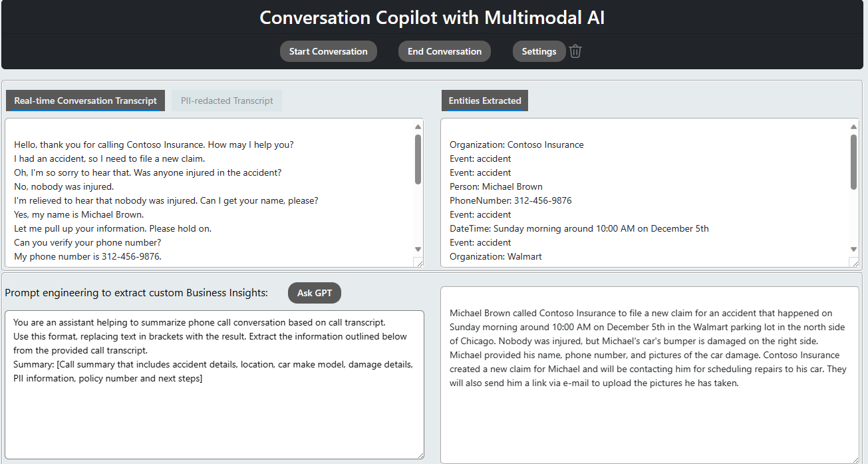Click entities pane scrollbar up arrow
868x464 pixels.
tap(854, 126)
